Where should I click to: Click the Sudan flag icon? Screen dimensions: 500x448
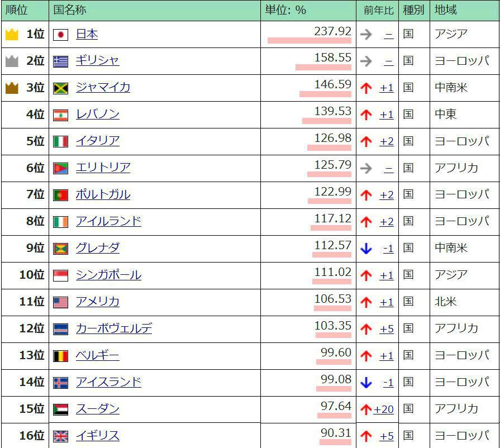coord(60,410)
